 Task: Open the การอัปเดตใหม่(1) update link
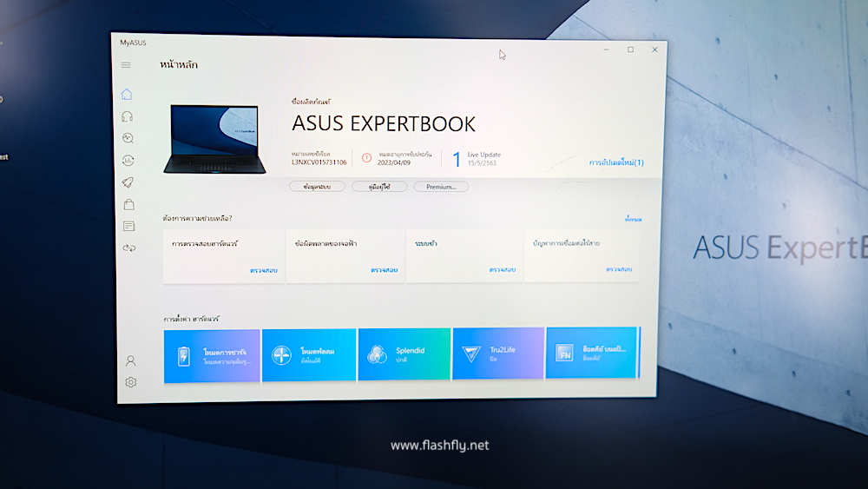click(x=615, y=162)
